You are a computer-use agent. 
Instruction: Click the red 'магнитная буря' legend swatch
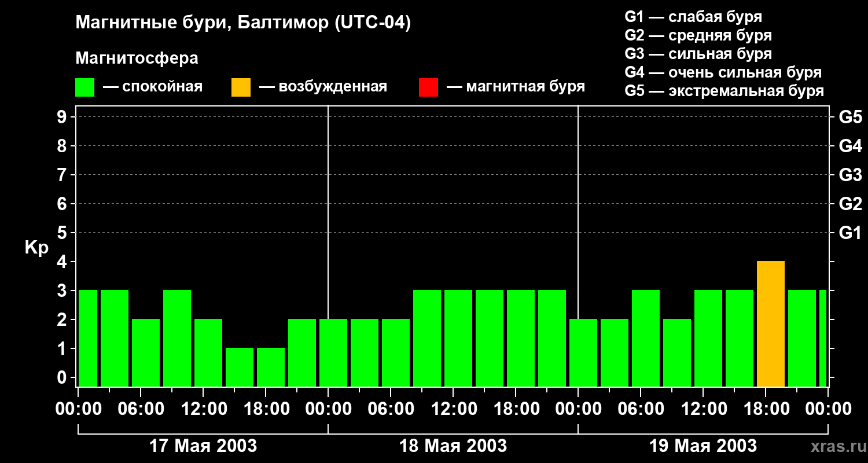pyautogui.click(x=428, y=87)
